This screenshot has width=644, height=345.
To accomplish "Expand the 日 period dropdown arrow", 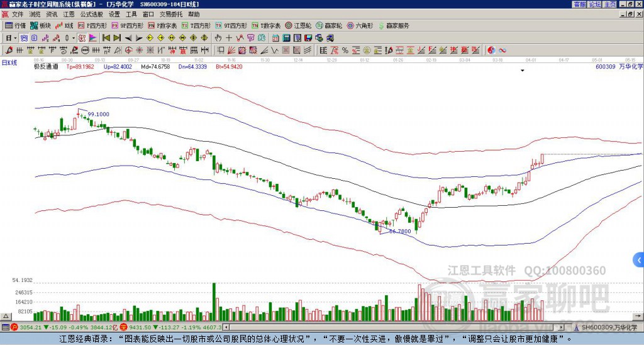I will coord(15,38).
